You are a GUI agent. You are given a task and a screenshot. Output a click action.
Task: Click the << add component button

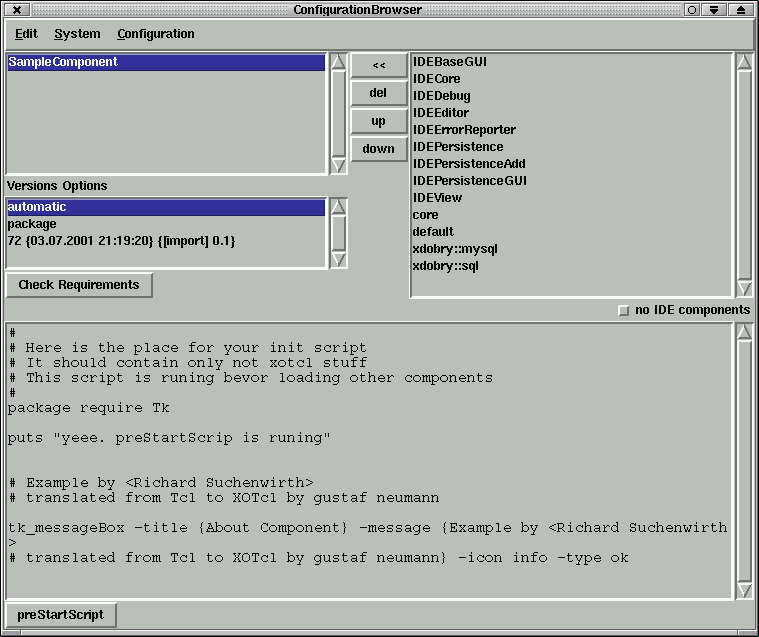[x=378, y=66]
